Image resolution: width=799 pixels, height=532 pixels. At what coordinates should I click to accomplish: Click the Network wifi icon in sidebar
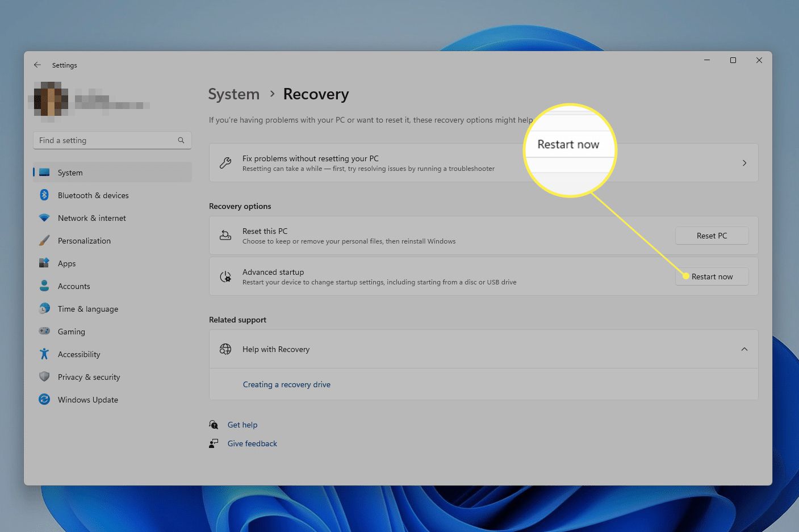pyautogui.click(x=44, y=217)
